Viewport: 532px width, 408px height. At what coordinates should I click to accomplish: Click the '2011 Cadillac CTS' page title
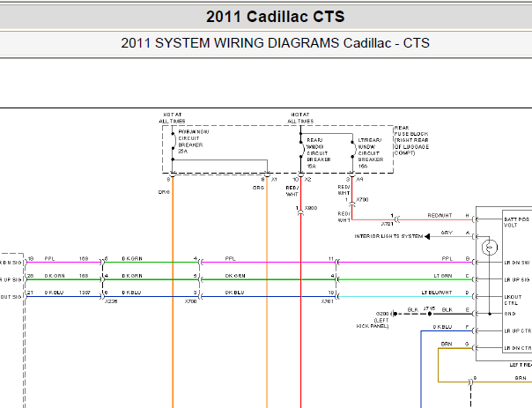click(275, 17)
